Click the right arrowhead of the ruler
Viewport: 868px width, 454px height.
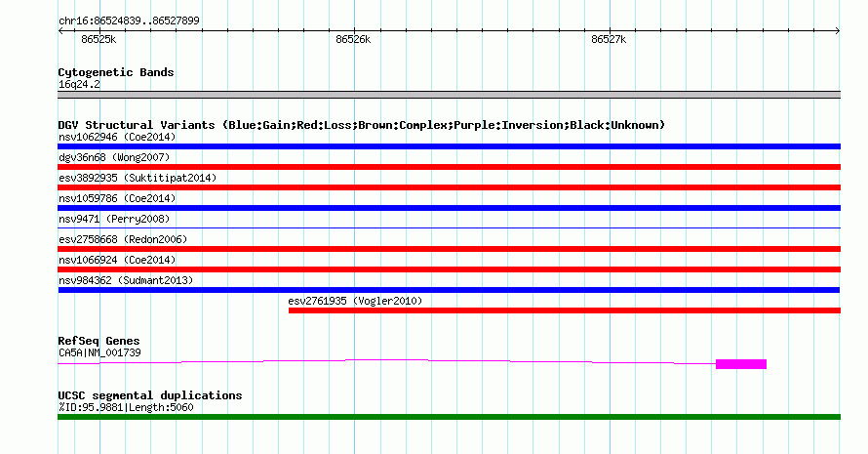(838, 31)
